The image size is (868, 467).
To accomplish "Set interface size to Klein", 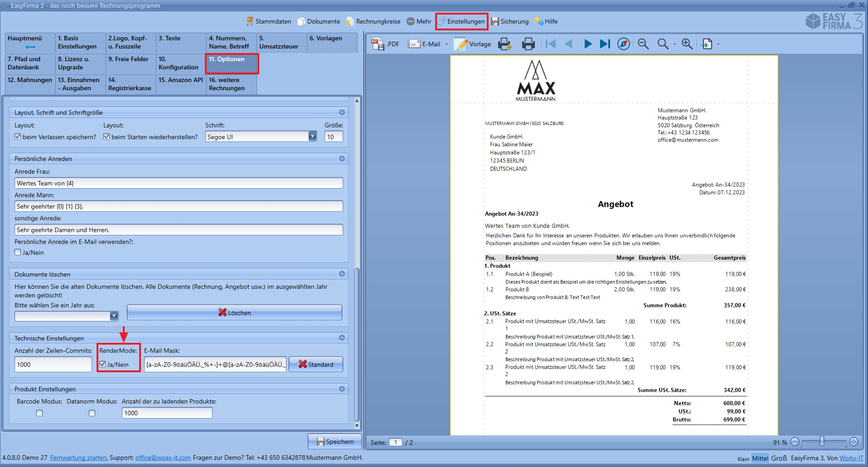I will (743, 458).
